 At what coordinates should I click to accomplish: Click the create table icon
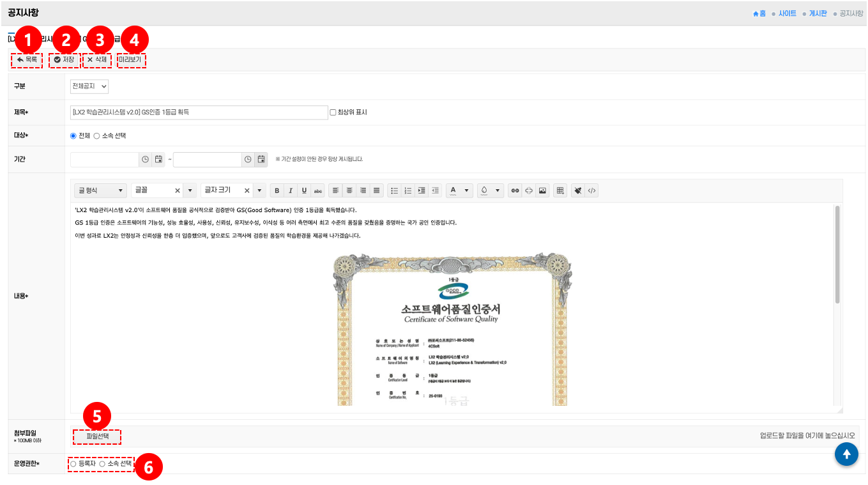pos(560,190)
